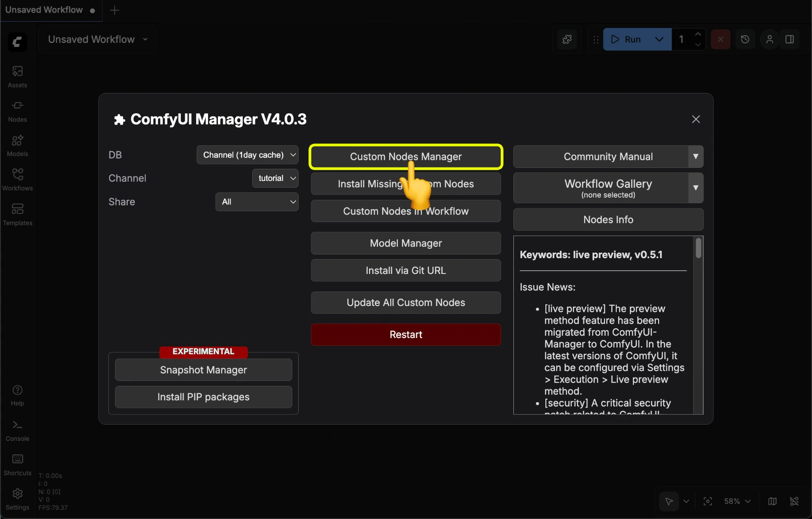
Task: Expand the Workflow Gallery selector
Action: click(x=696, y=188)
